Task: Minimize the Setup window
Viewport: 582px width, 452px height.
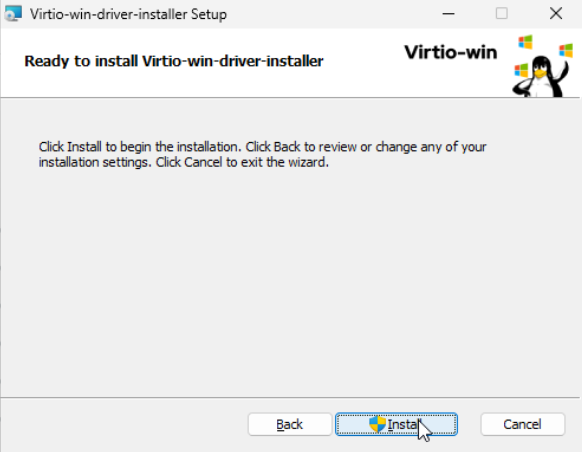Action: [448, 14]
